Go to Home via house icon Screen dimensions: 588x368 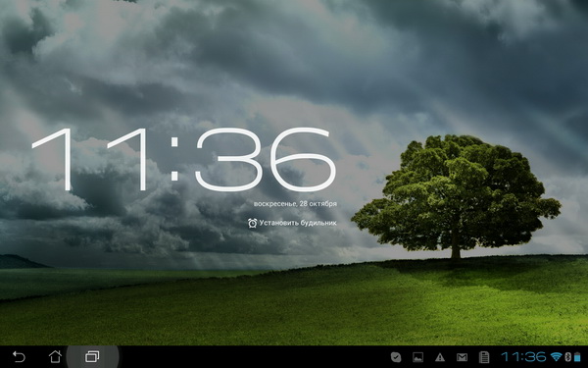click(x=55, y=356)
